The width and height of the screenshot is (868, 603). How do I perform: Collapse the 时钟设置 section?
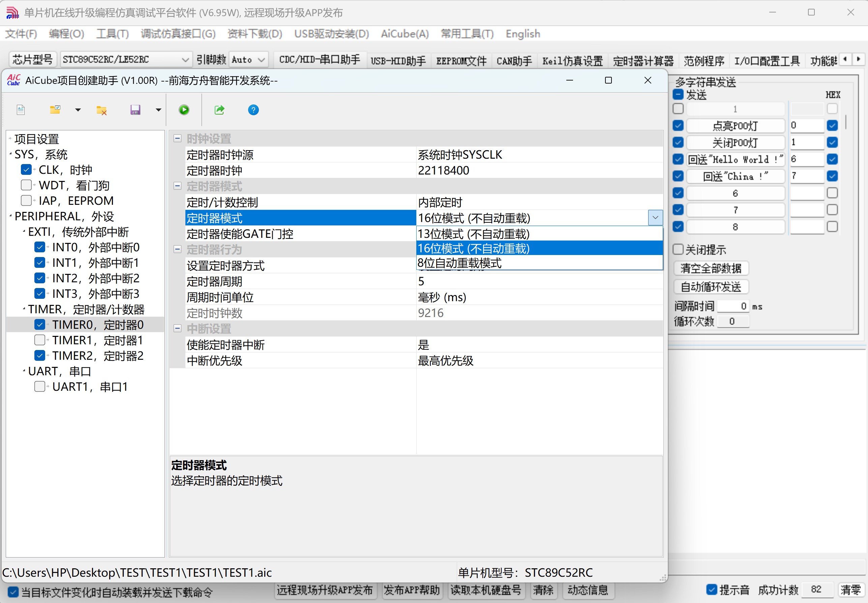click(177, 138)
